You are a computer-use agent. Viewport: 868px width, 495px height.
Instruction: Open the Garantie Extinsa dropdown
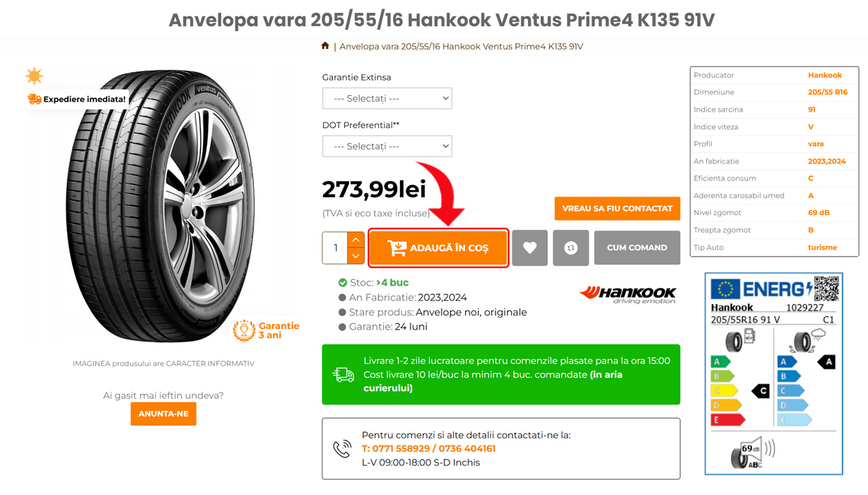click(387, 98)
